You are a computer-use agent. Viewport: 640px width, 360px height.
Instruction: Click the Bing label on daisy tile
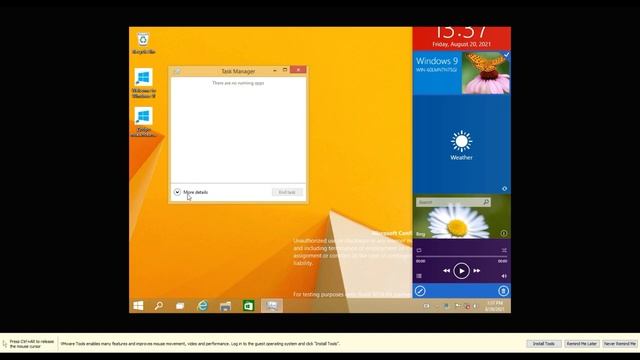click(x=420, y=234)
